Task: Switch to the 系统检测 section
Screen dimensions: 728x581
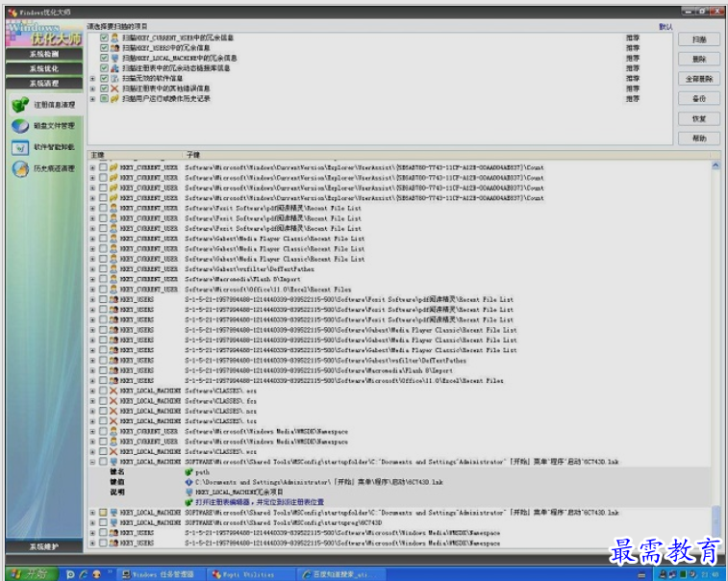Action: point(44,54)
